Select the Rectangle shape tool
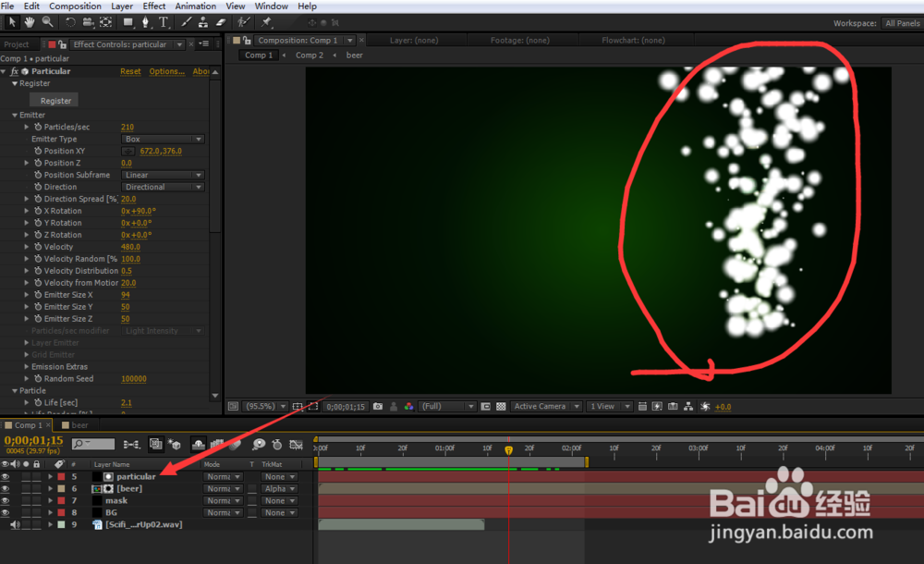Viewport: 924px width, 564px height. tap(128, 22)
